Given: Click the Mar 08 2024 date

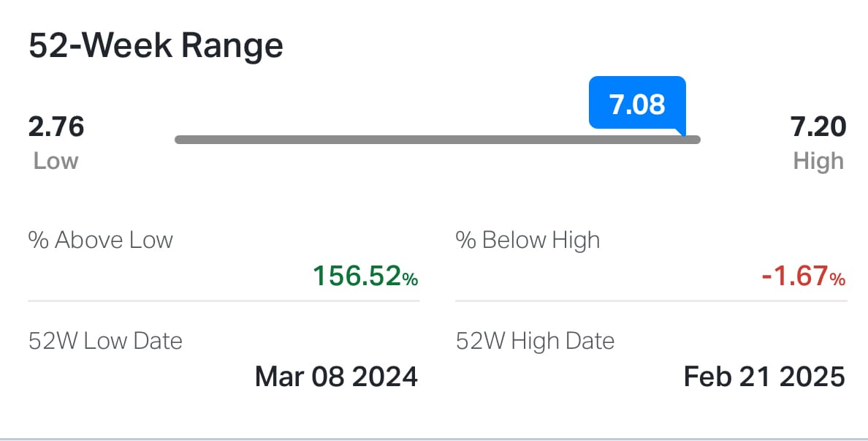Looking at the screenshot, I should [337, 377].
